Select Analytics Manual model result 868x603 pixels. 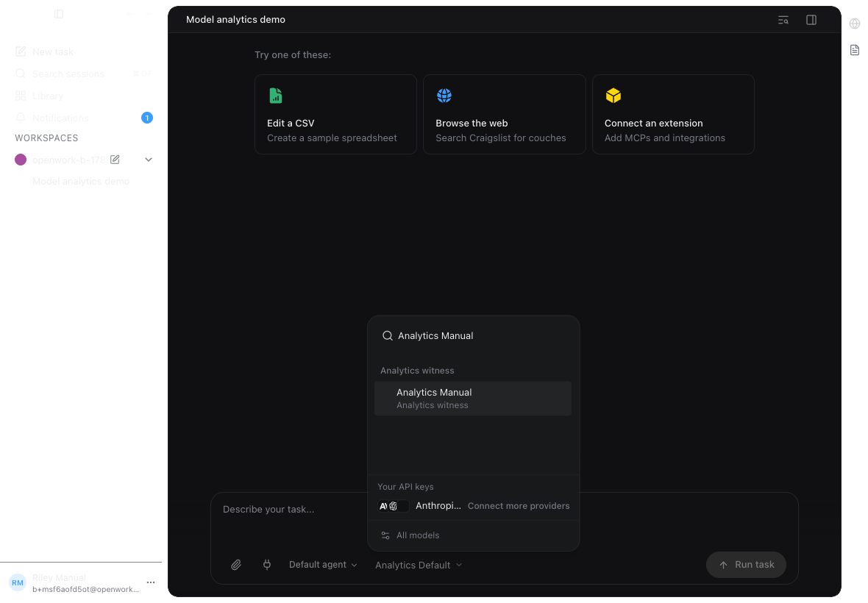[x=473, y=399]
